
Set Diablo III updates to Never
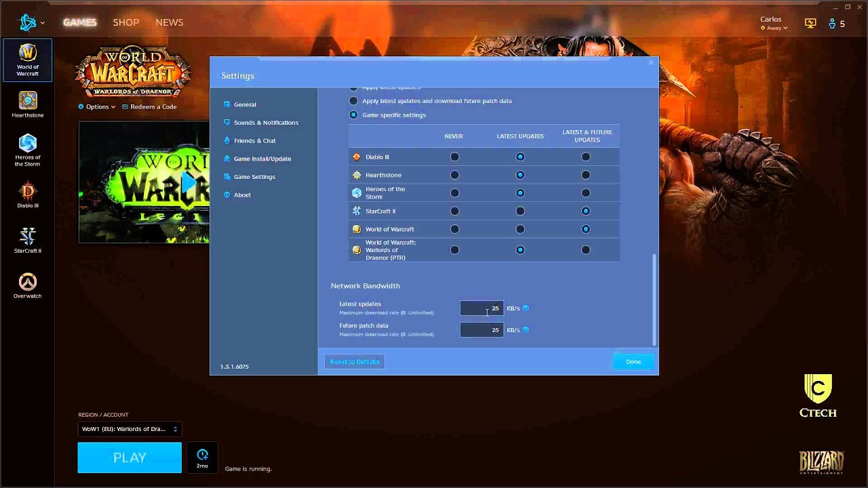(454, 157)
